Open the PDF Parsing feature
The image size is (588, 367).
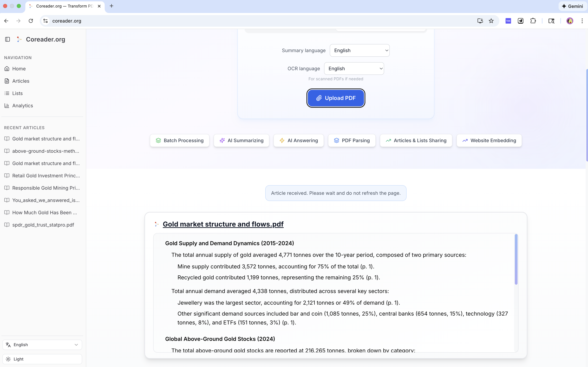coord(352,140)
